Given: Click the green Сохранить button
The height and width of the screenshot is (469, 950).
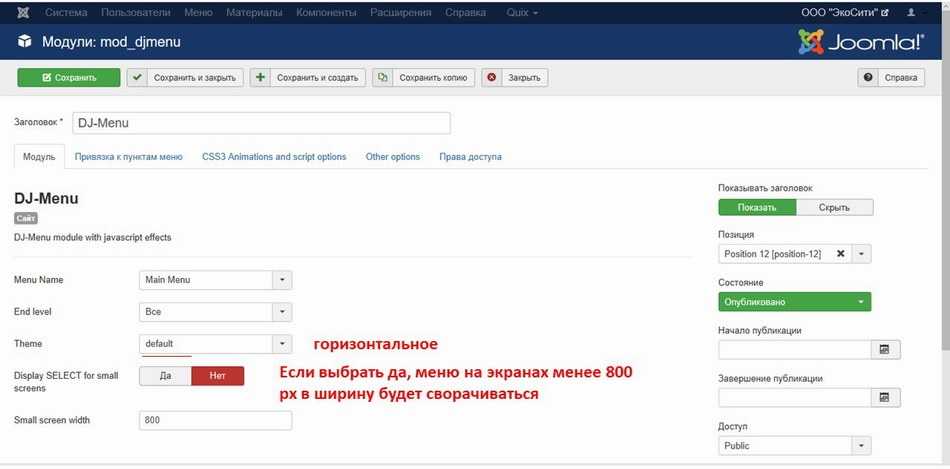Looking at the screenshot, I should tap(69, 78).
